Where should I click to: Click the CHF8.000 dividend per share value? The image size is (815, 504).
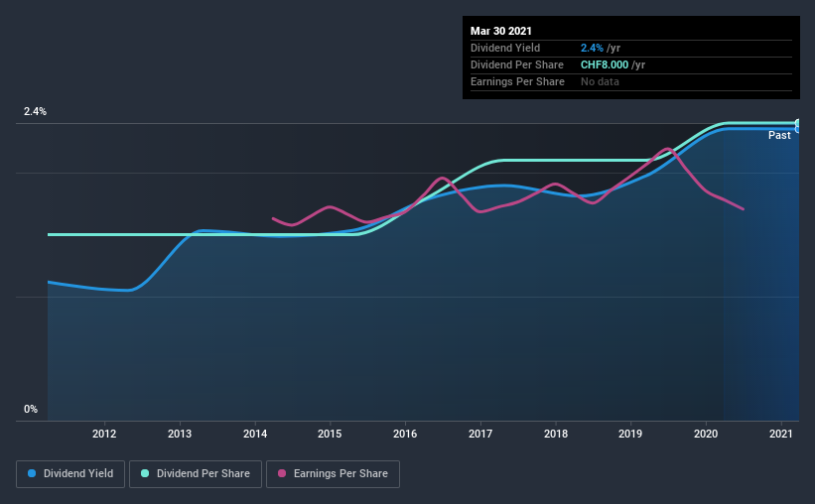coord(605,64)
